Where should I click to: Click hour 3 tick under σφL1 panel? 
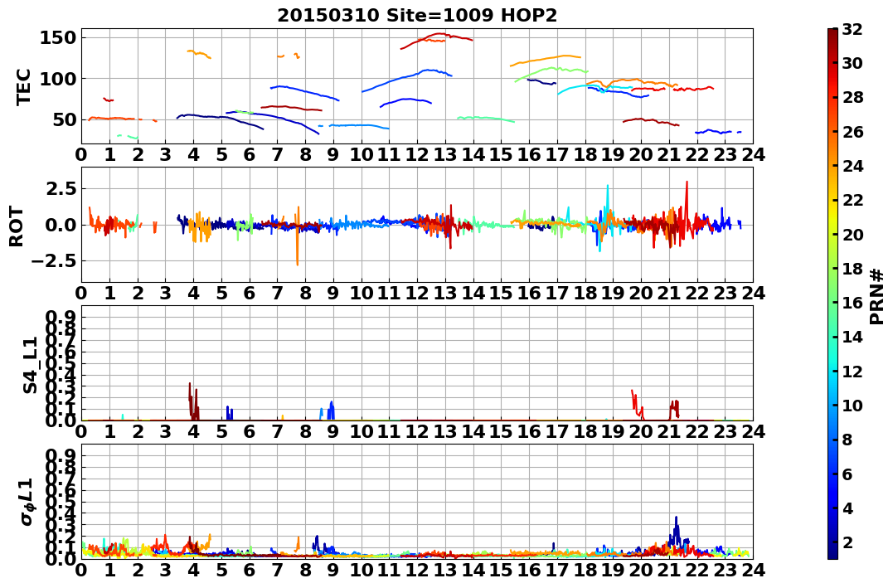click(165, 571)
